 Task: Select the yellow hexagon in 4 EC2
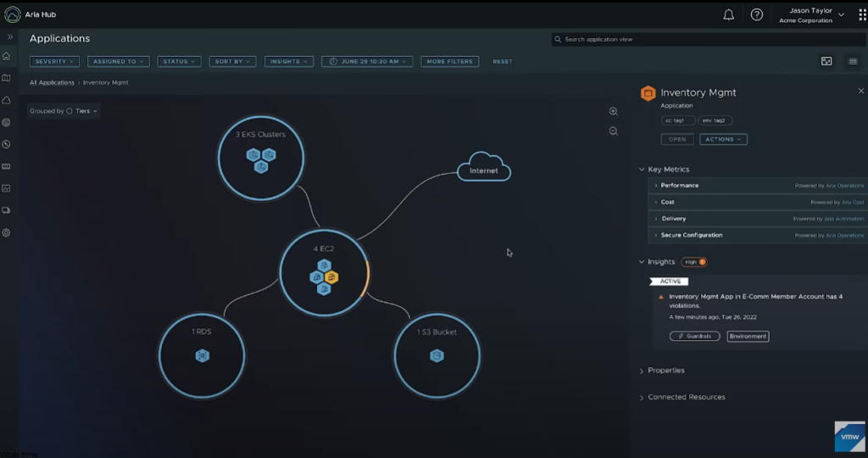pos(331,276)
